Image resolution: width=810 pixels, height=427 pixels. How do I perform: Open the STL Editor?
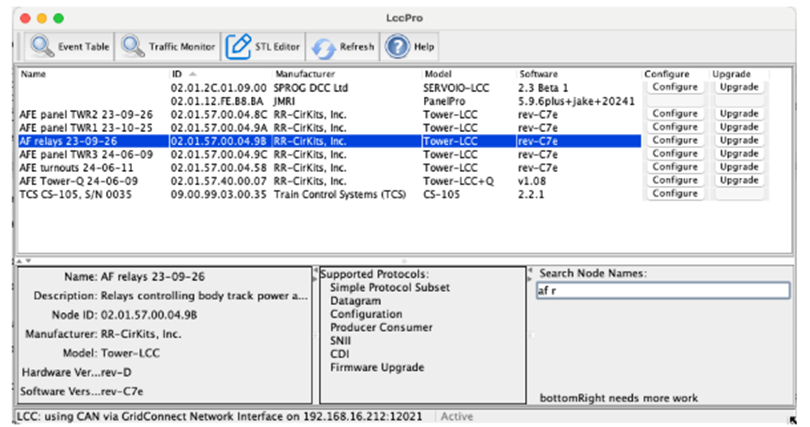click(x=263, y=46)
